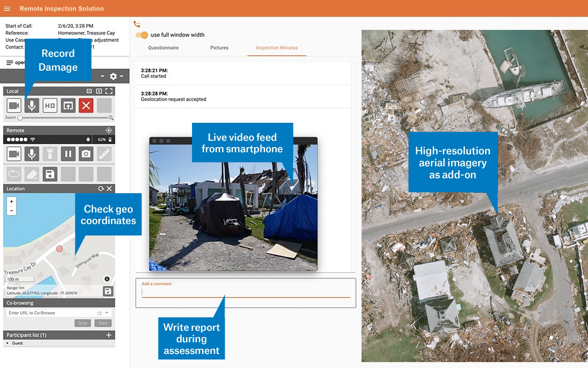Image resolution: width=588 pixels, height=368 pixels.
Task: Save the map geolocation coordinates
Action: pos(107,291)
